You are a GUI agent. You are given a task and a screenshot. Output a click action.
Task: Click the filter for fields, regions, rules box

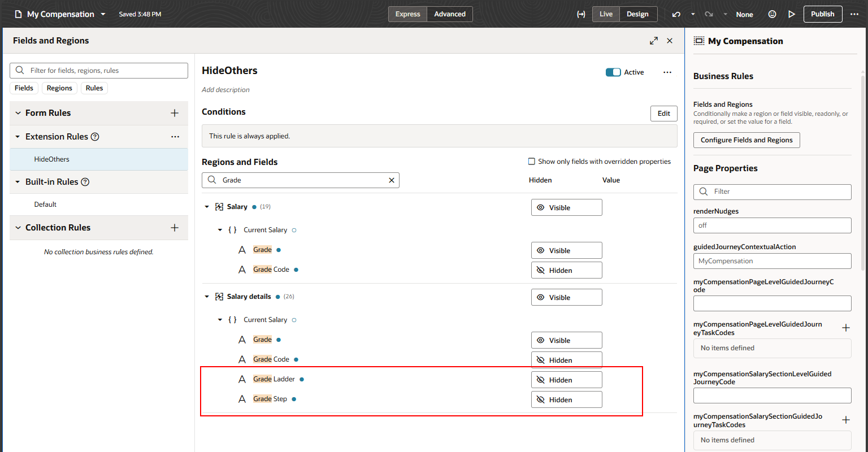pos(99,71)
